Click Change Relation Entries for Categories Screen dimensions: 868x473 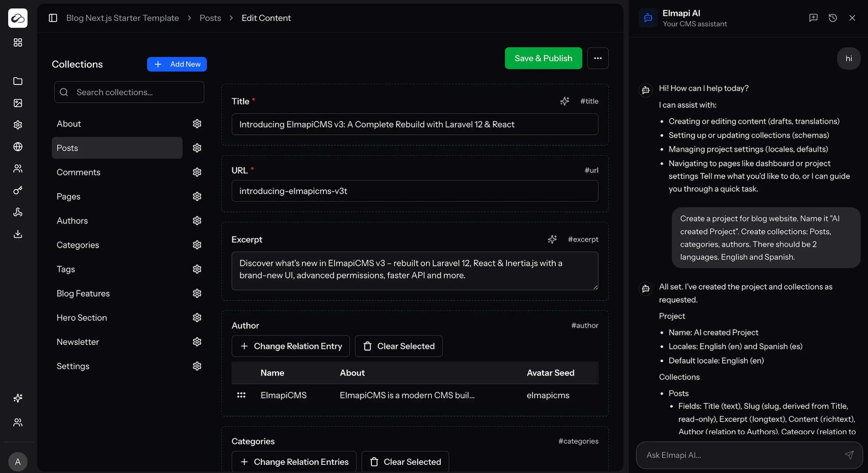[294, 462]
